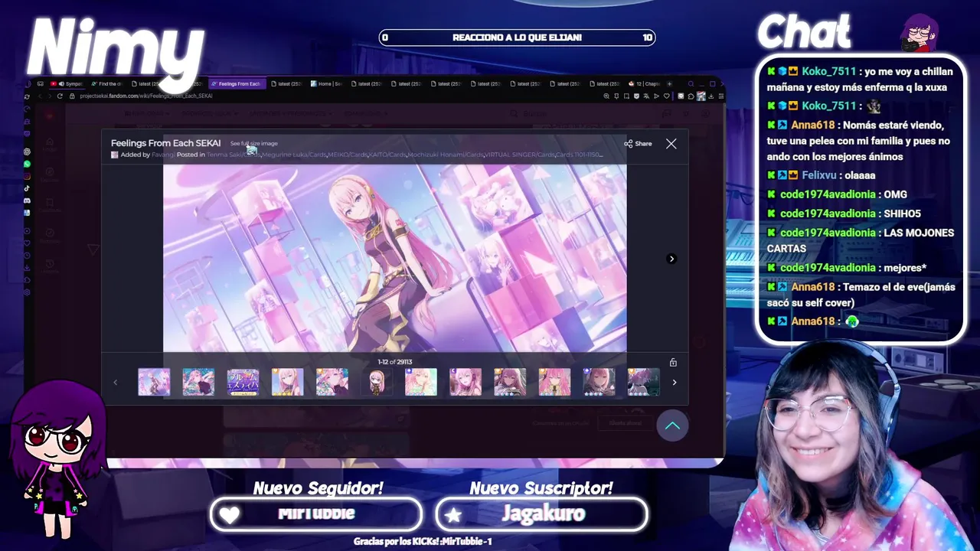
Task: Click the 'REACCIONO A LO QUE ELIJAN' goal bar
Action: coord(517,37)
